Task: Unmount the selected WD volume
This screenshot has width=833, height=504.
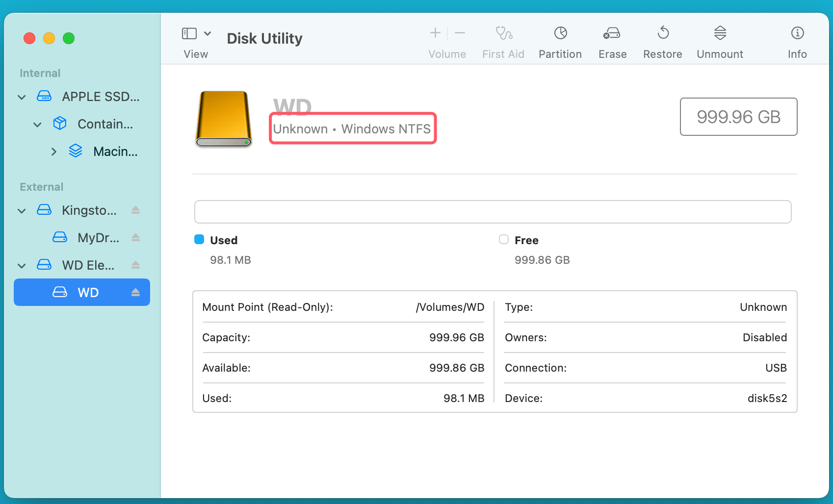Action: (720, 33)
